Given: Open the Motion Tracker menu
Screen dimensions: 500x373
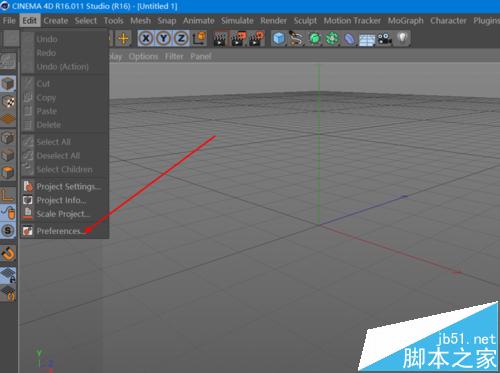Looking at the screenshot, I should point(352,21).
